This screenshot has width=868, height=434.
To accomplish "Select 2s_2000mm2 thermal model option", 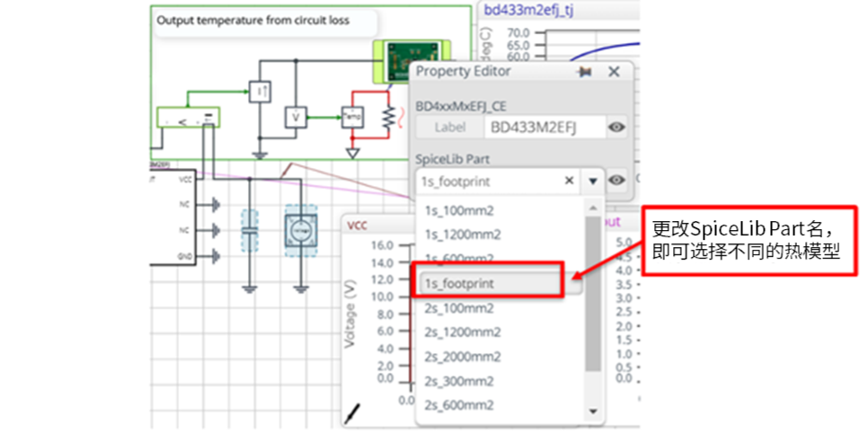I will (x=463, y=357).
